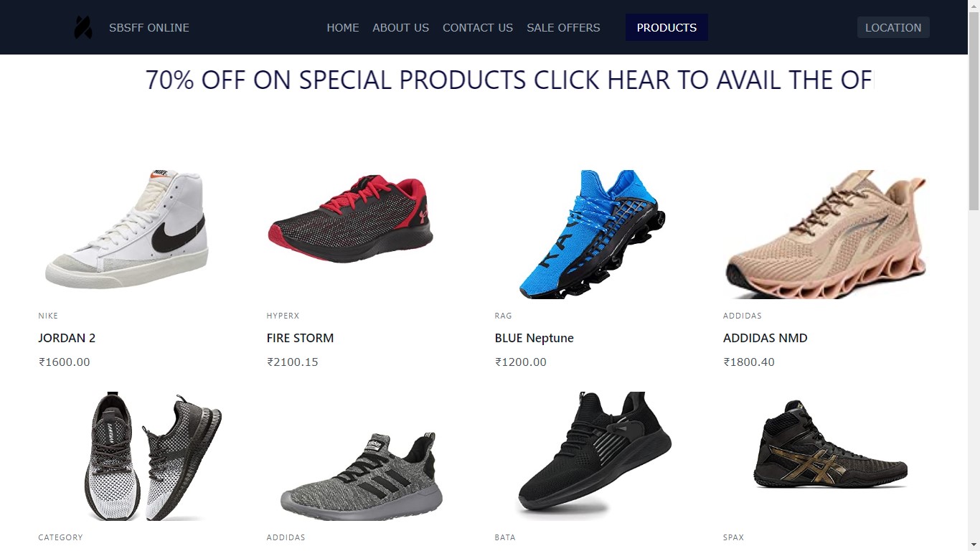Screen dimensions: 980x551
Task: Open the grey Adidas three-stripe shoe image
Action: (361, 476)
